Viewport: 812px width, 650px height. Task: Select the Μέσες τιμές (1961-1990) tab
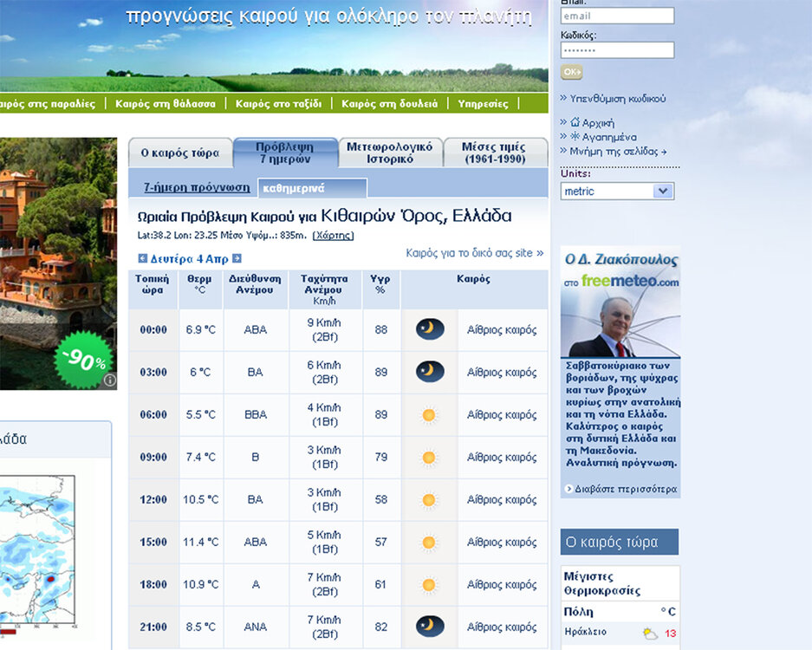495,153
